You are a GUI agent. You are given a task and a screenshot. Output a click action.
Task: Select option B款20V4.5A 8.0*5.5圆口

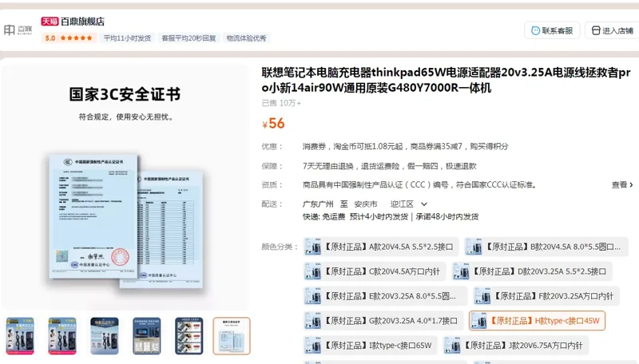pos(546,247)
